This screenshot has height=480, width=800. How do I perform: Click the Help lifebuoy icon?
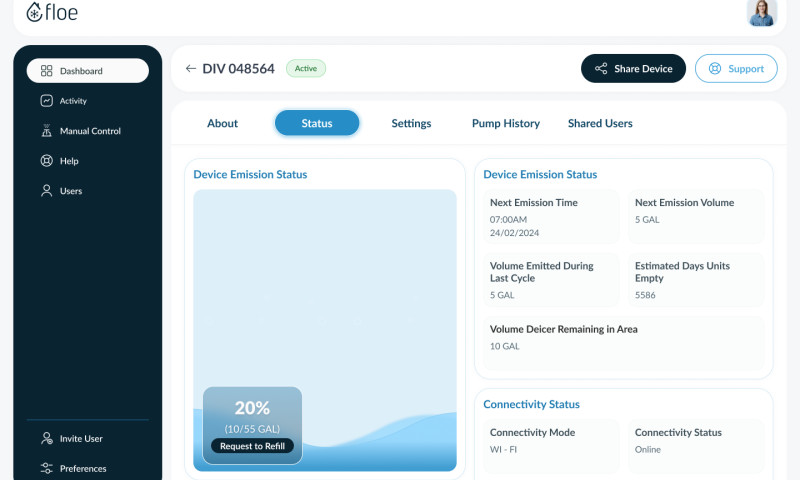[46, 161]
